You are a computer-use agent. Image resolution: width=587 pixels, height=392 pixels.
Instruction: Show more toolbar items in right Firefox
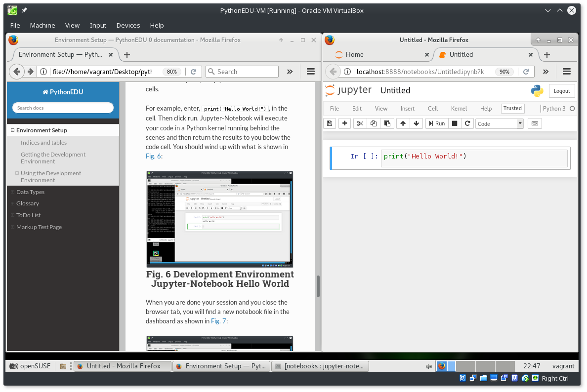click(x=546, y=72)
